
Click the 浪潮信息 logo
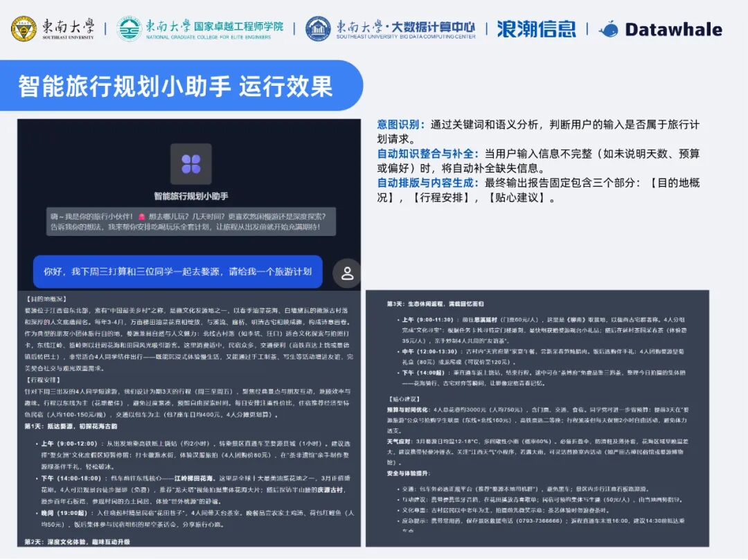coord(536,29)
